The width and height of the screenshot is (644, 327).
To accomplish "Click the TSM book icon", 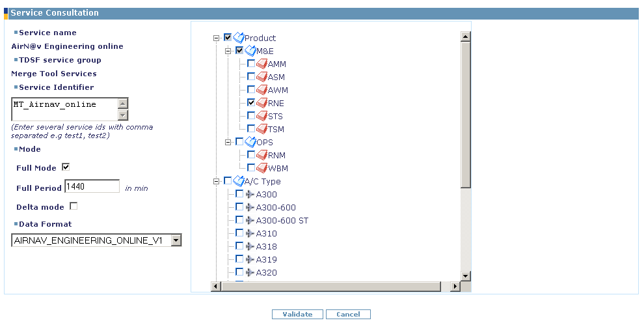I will (262, 129).
